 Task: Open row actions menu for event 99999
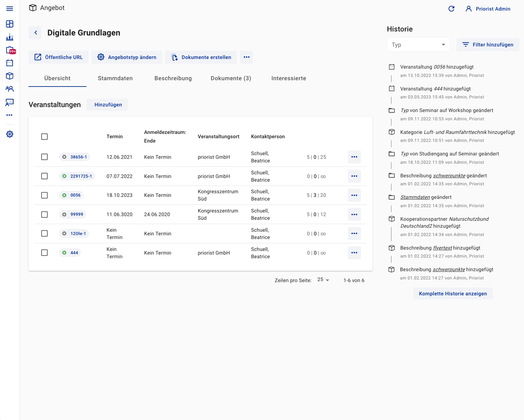click(354, 214)
